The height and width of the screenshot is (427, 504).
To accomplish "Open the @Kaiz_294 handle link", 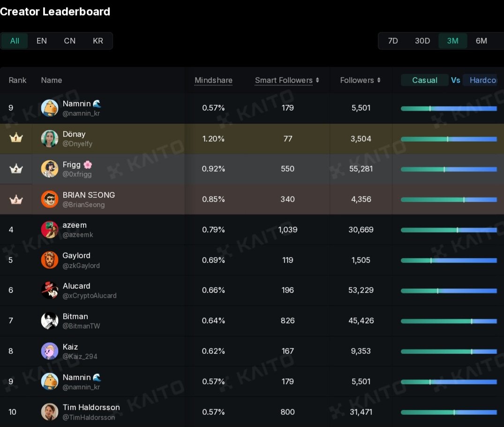I will coord(80,356).
